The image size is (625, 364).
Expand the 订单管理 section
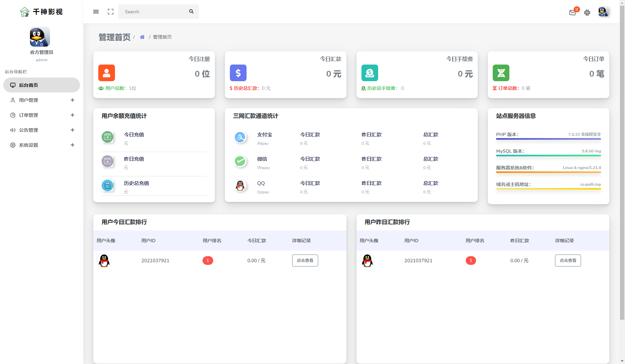click(x=73, y=115)
